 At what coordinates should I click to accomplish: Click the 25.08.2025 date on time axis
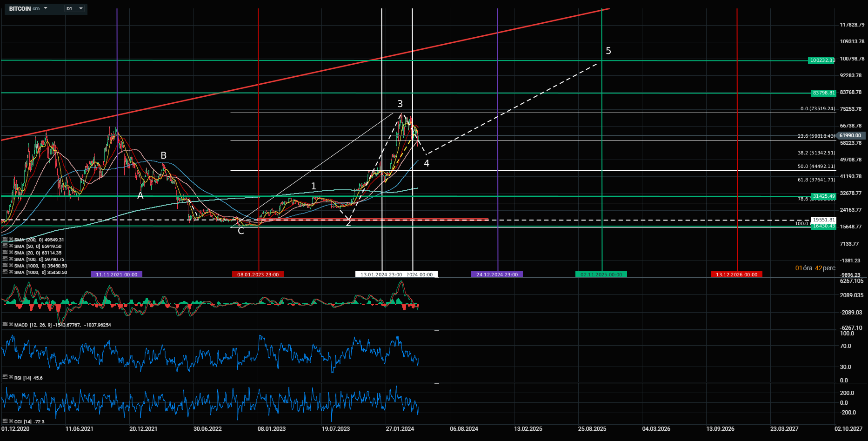point(592,429)
